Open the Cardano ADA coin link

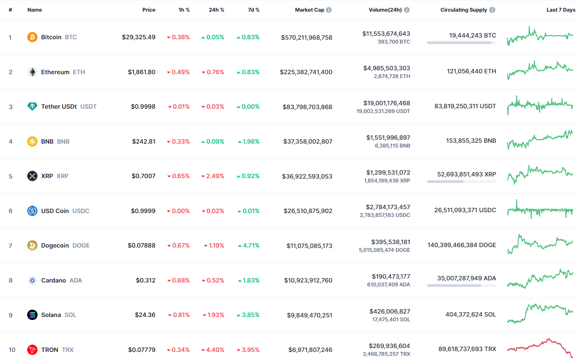point(53,280)
